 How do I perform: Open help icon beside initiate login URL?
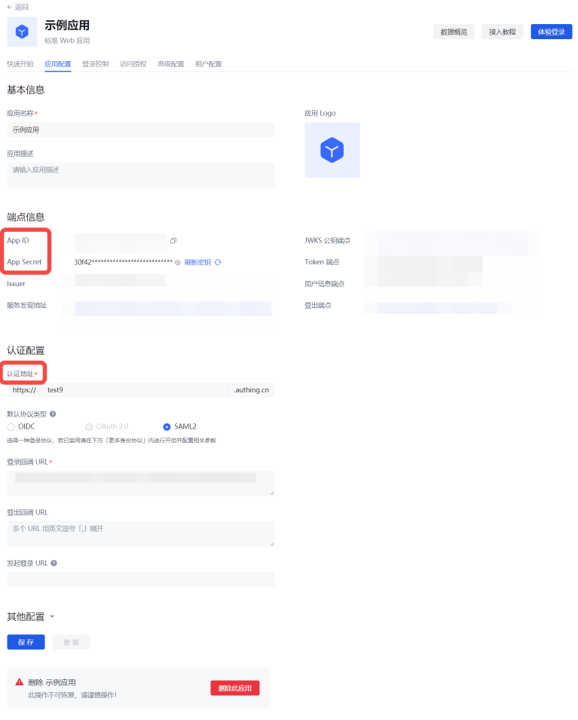54,563
